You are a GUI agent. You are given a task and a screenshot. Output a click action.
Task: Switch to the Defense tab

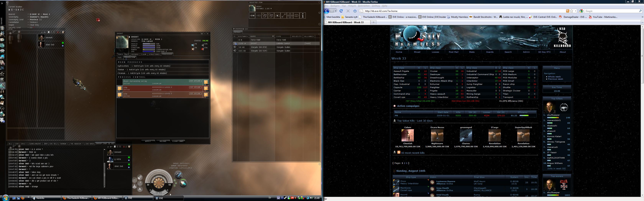pos(135,54)
